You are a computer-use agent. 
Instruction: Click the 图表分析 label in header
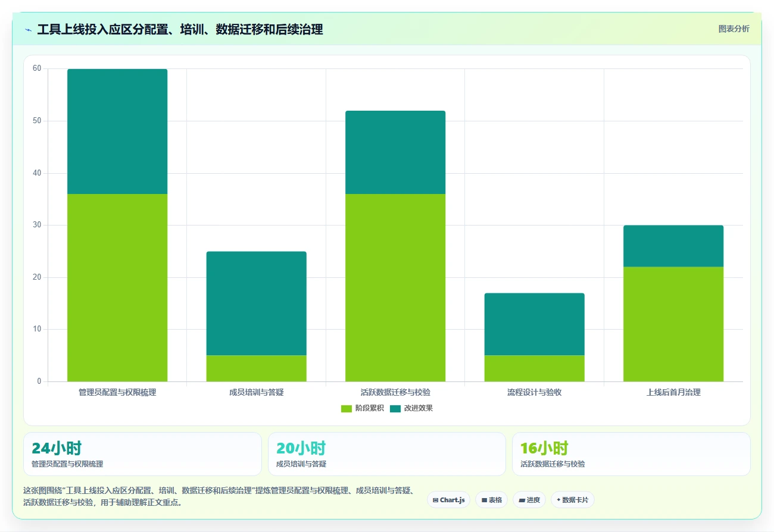[x=734, y=29]
